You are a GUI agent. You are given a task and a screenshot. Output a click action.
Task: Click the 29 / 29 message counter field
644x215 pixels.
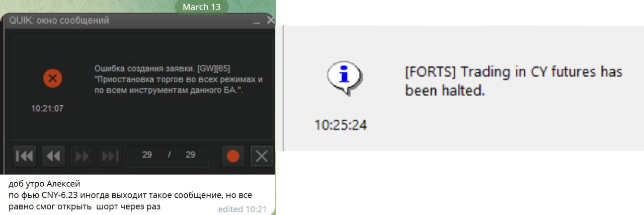pyautogui.click(x=169, y=155)
